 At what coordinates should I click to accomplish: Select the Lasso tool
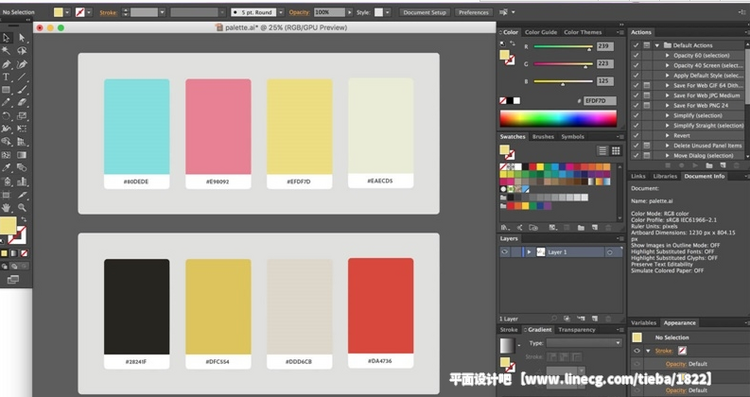click(x=22, y=51)
